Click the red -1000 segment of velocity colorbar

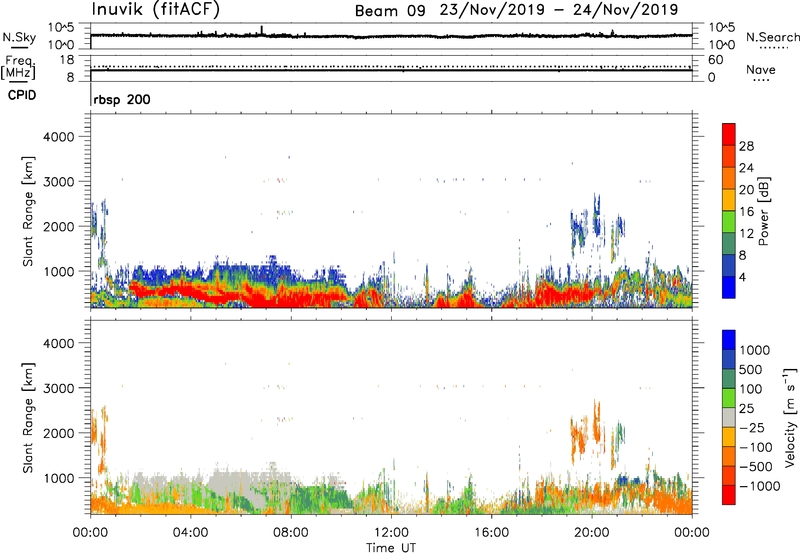(729, 495)
